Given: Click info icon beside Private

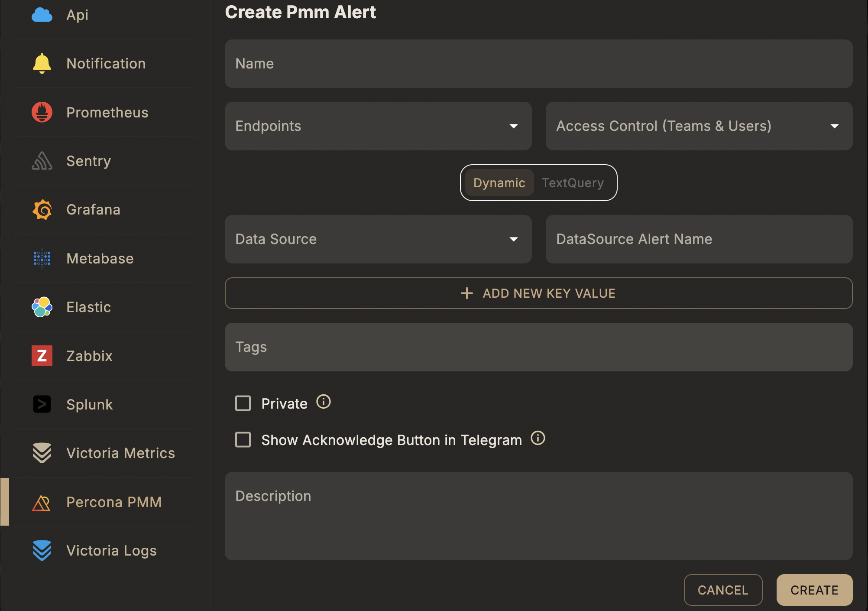Looking at the screenshot, I should pyautogui.click(x=324, y=402).
